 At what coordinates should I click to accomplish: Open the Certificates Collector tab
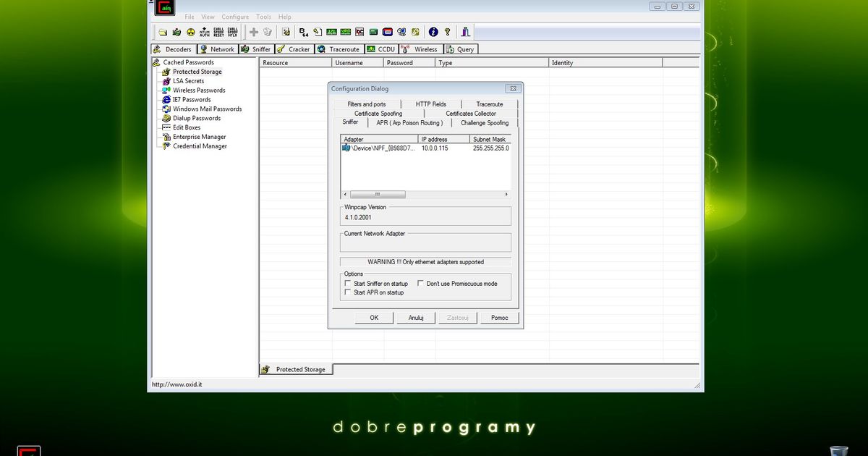click(x=471, y=114)
